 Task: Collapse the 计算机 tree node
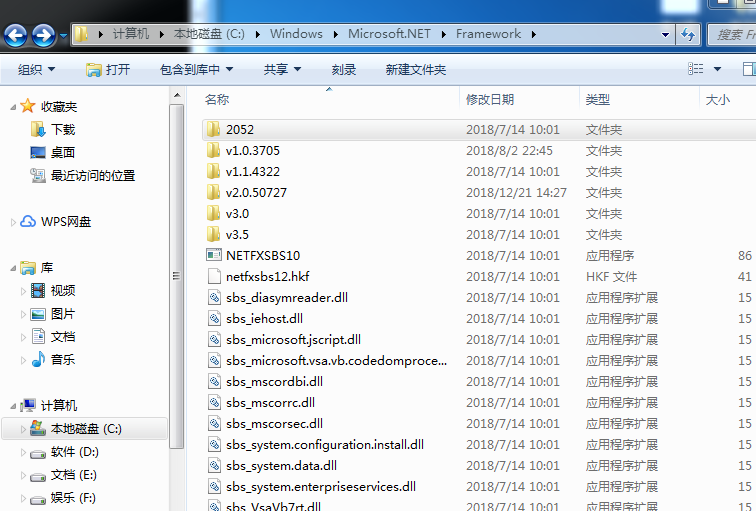pyautogui.click(x=13, y=406)
